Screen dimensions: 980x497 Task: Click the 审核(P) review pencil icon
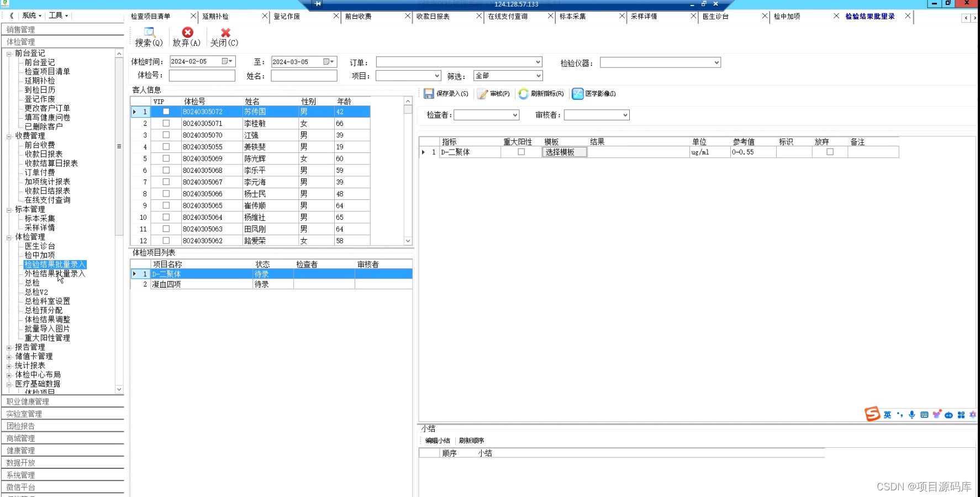pos(483,94)
